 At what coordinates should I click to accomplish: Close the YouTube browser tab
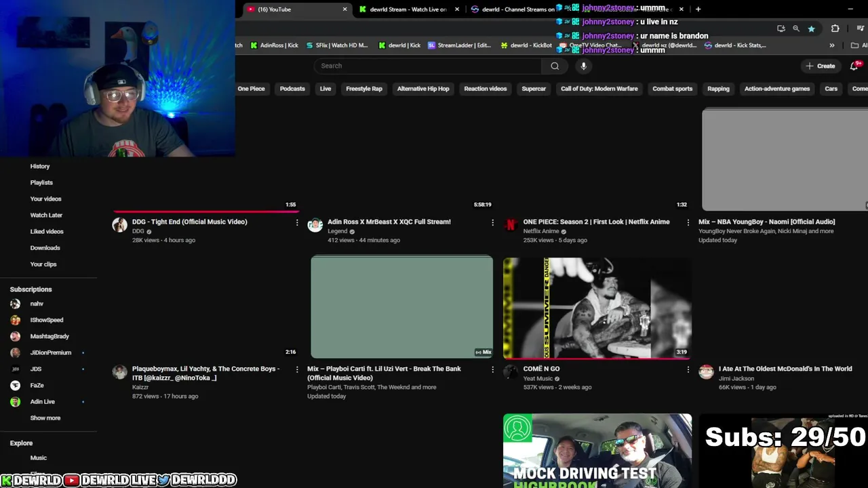(x=344, y=9)
